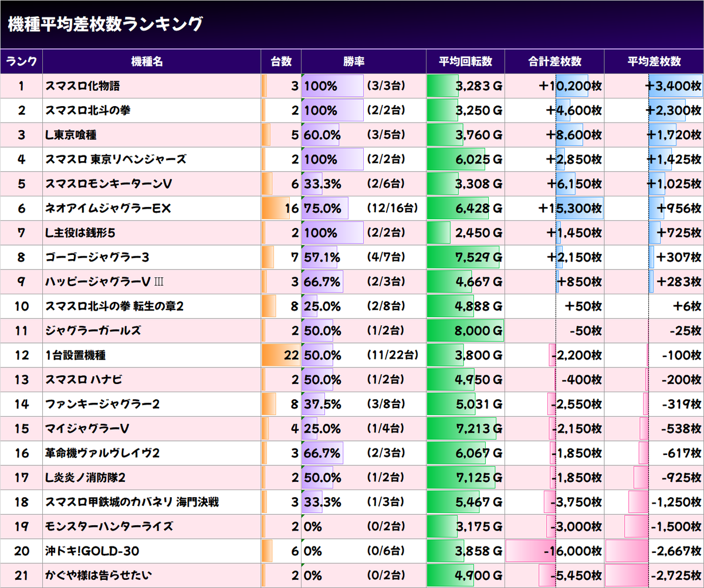The image size is (704, 588).
Task: Click the 合計差枚数 column header
Action: [555, 62]
